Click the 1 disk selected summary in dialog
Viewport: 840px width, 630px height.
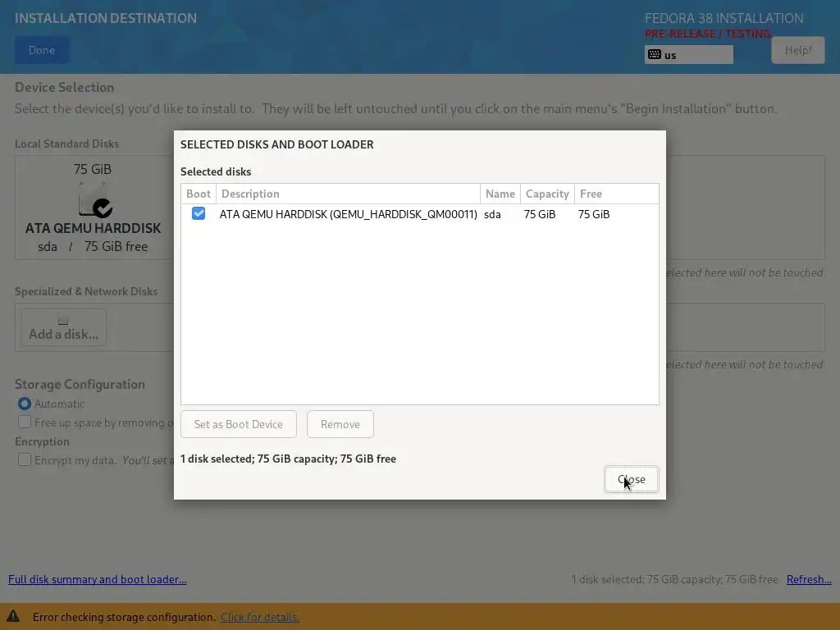(x=288, y=459)
